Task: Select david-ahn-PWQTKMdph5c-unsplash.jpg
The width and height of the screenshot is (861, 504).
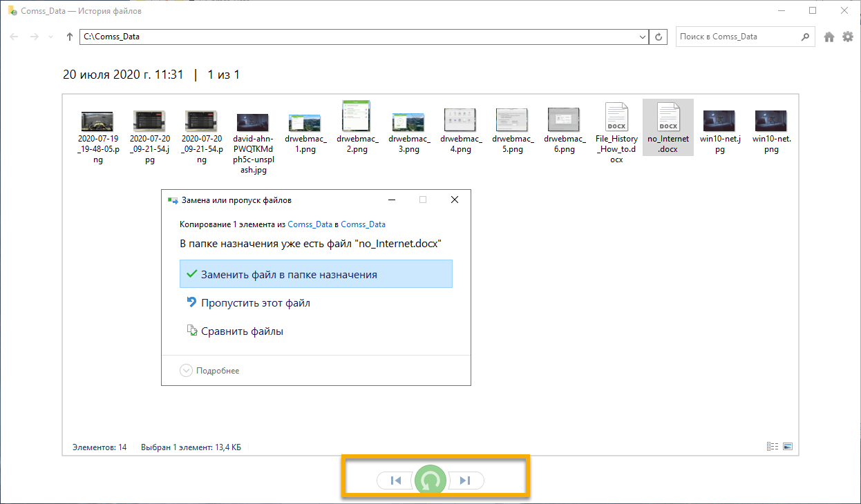Action: [253, 139]
